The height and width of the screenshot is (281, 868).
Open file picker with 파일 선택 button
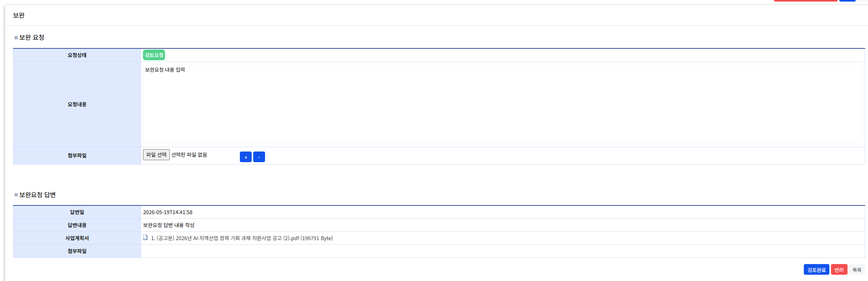pos(156,155)
